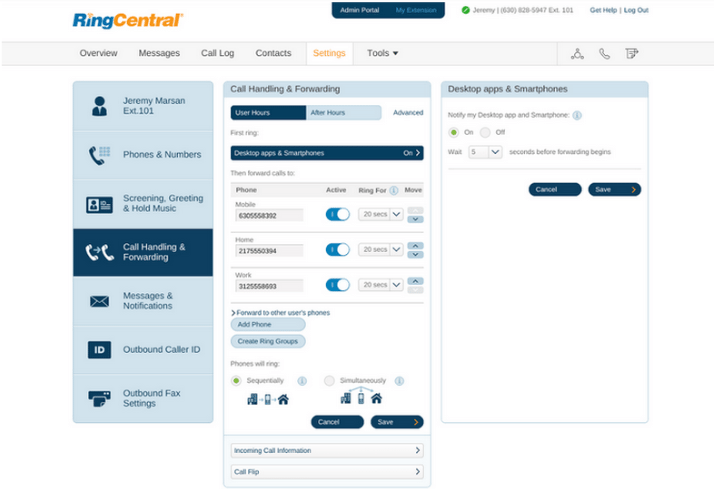Open the Wait seconds dropdown
The width and height of the screenshot is (714, 489).
[x=485, y=152]
